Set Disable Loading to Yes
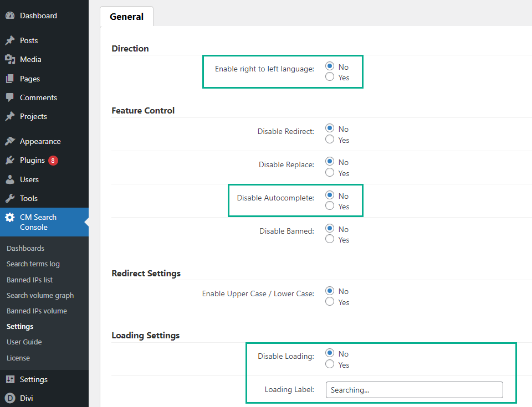Screen dimensions: 532x407 pyautogui.click(x=330, y=364)
